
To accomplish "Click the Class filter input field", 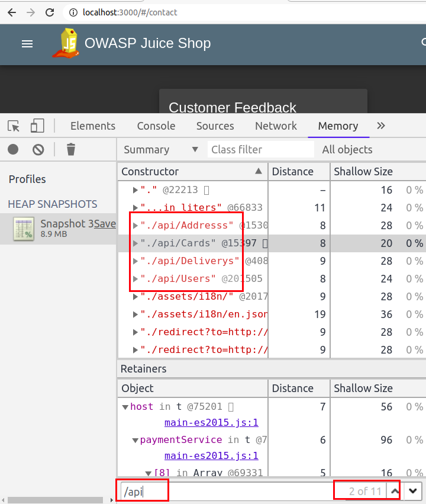I will 261,149.
